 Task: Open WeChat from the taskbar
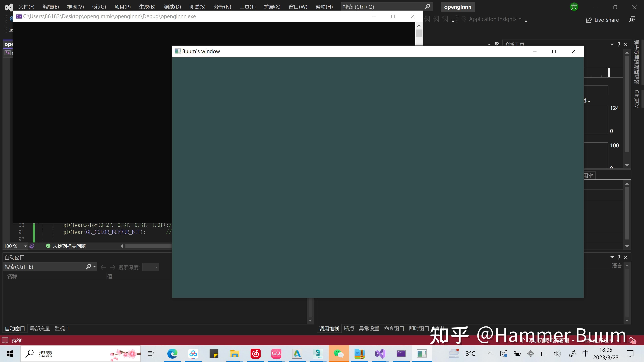[x=338, y=353]
